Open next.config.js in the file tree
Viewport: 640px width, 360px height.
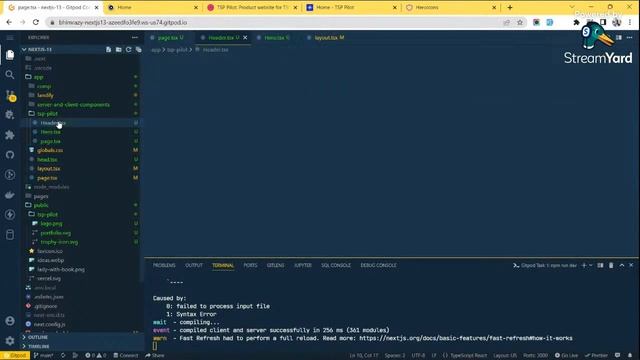(49, 324)
